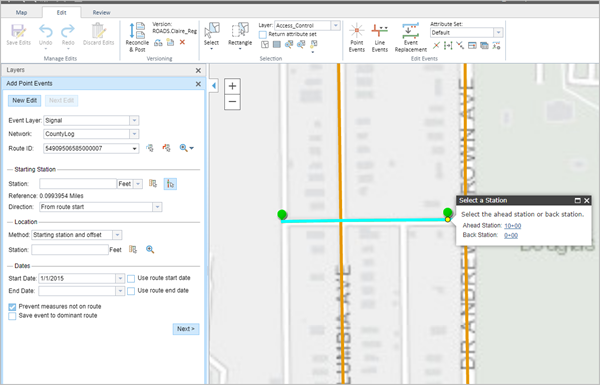Switch to the Edit tab
This screenshot has height=386, width=600.
pos(61,13)
